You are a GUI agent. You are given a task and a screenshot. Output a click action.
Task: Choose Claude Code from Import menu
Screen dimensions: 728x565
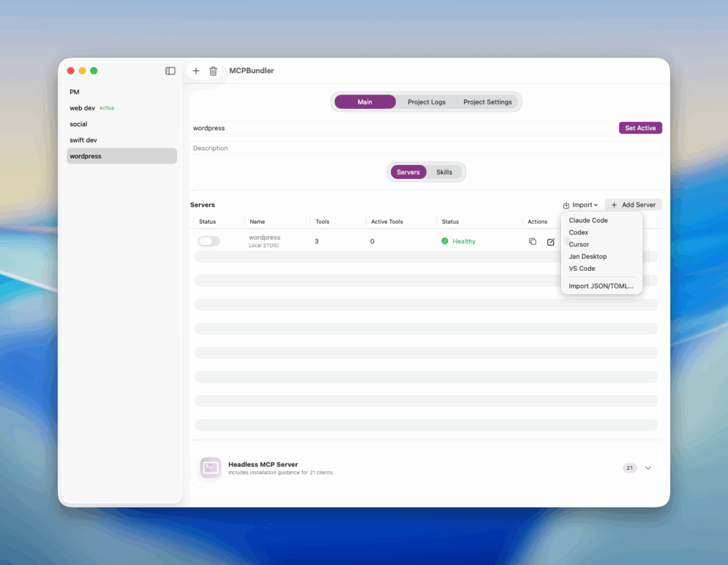588,220
